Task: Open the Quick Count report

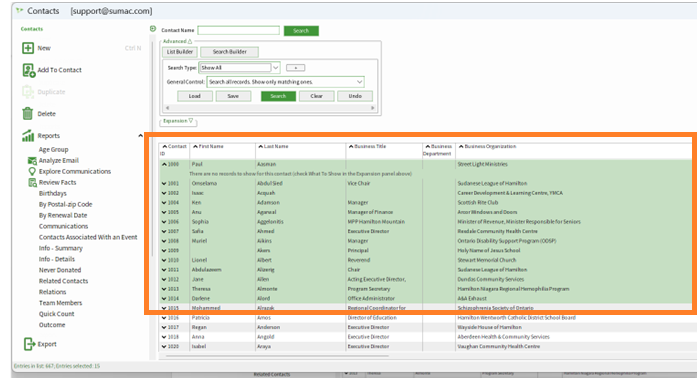Action: tap(56, 314)
